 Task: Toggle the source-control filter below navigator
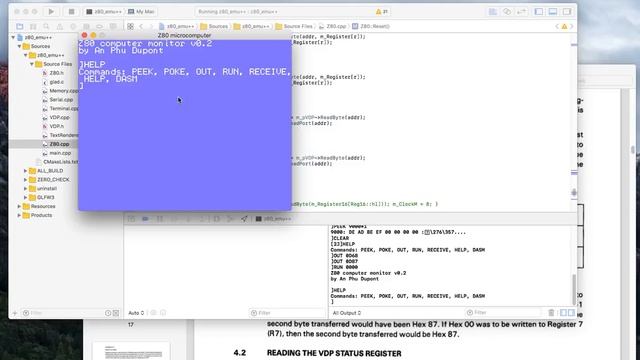pyautogui.click(x=116, y=313)
